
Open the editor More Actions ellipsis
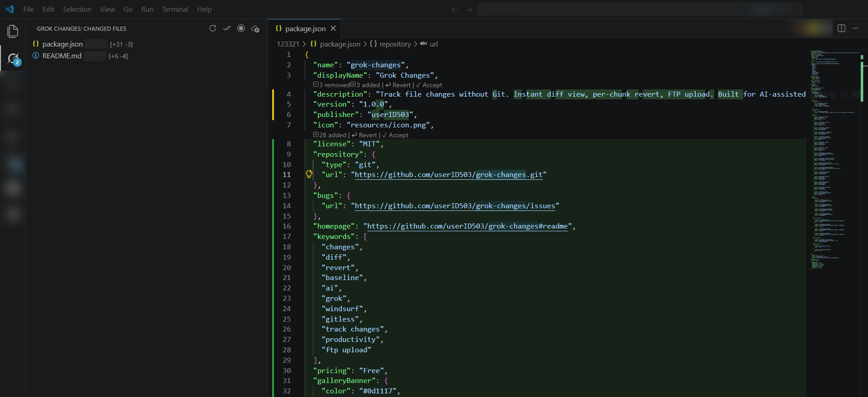coord(855,28)
